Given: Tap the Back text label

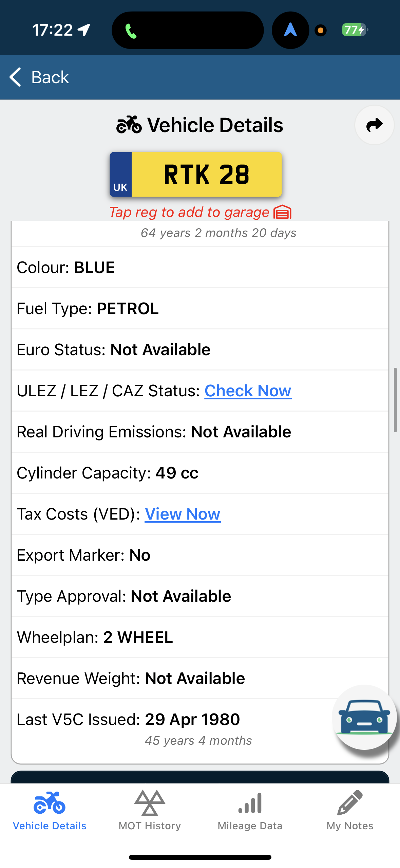Looking at the screenshot, I should tap(50, 77).
